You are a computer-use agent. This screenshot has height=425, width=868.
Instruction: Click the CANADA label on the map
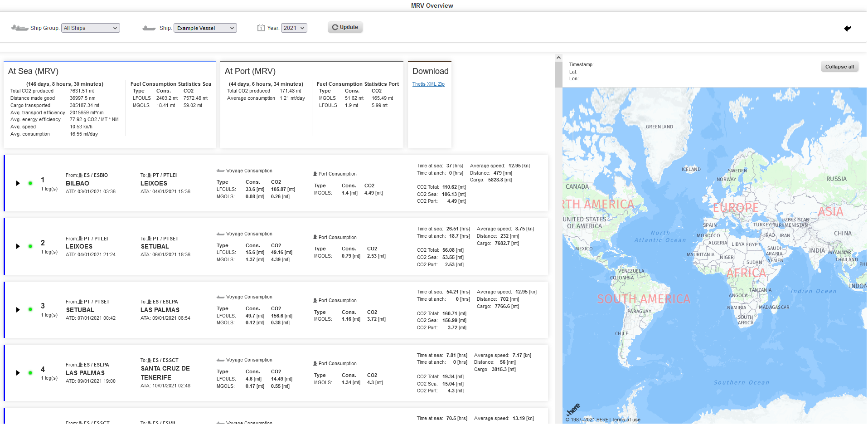point(577,186)
